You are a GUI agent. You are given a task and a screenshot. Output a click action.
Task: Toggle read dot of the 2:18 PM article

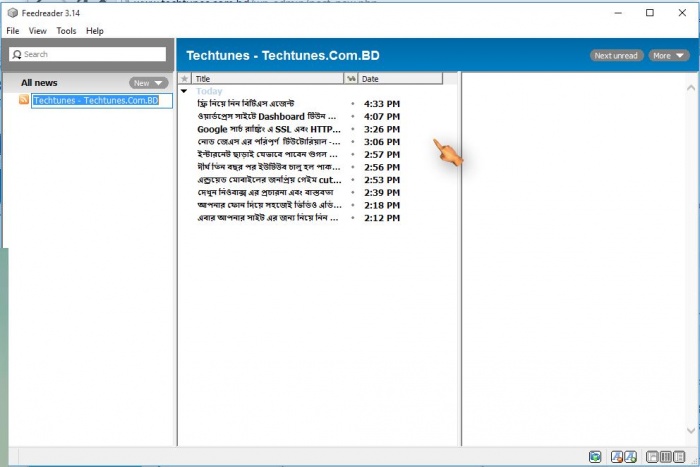(x=353, y=205)
